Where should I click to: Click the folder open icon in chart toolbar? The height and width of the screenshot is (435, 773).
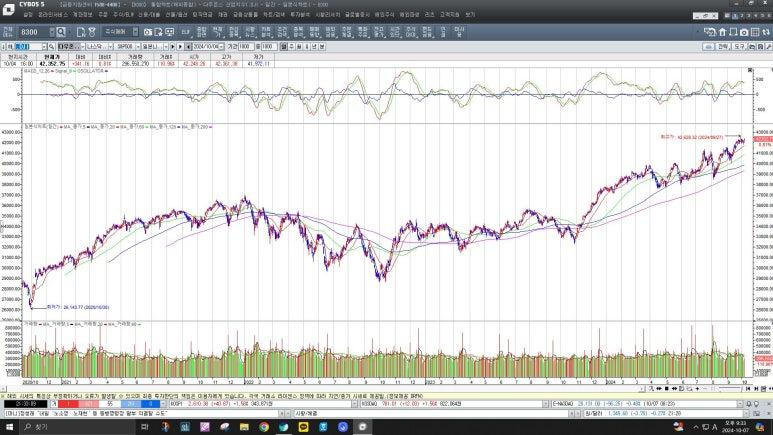pos(752,47)
